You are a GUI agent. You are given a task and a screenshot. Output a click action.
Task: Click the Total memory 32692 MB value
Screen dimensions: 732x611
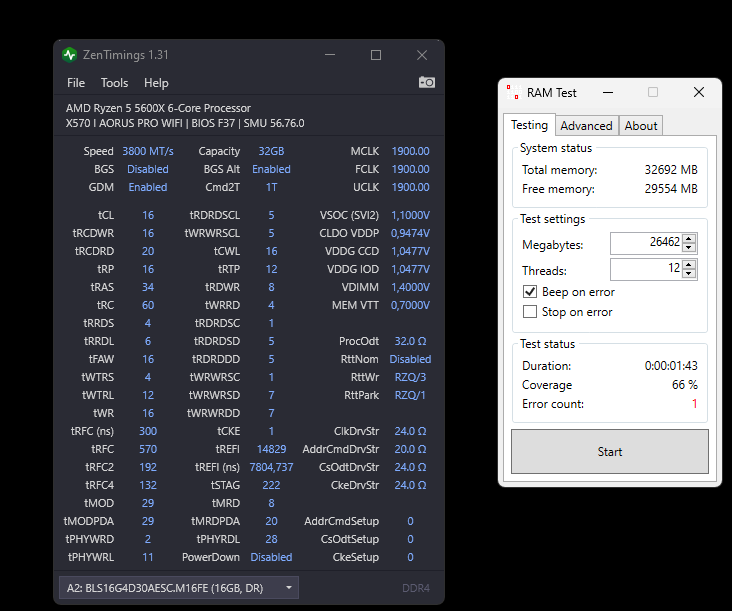[671, 169]
